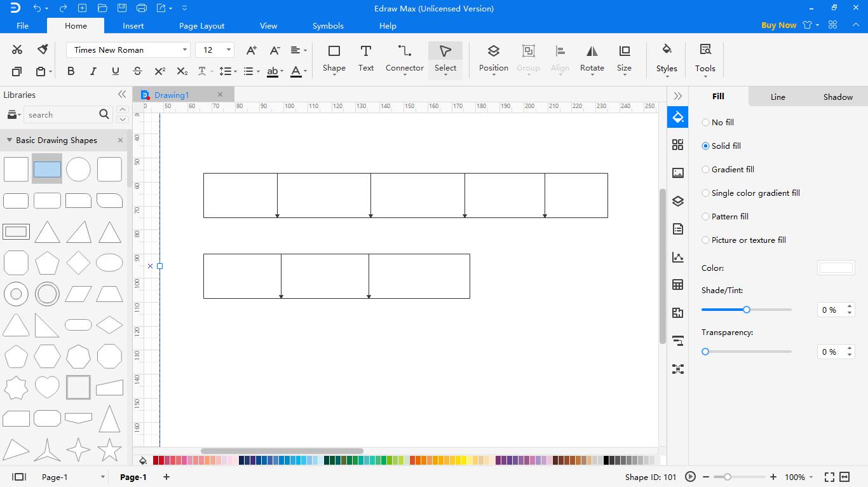Screen dimensions: 868x487
Task: Toggle full screen fit icon in status bar
Action: 829,477
